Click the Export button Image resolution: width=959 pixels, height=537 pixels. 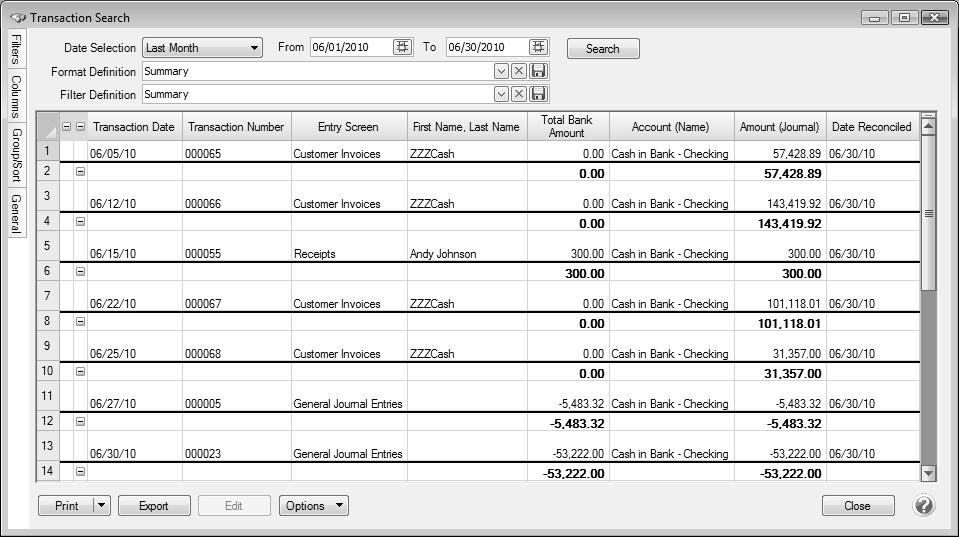click(153, 506)
